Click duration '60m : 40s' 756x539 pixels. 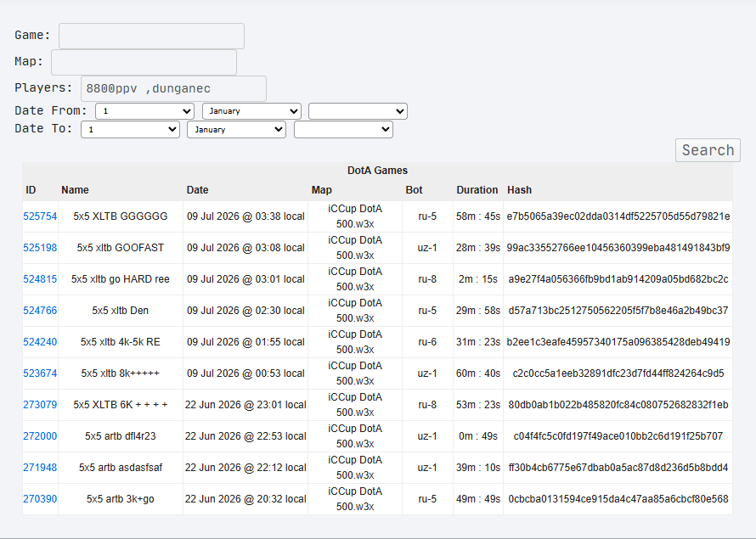coord(478,373)
